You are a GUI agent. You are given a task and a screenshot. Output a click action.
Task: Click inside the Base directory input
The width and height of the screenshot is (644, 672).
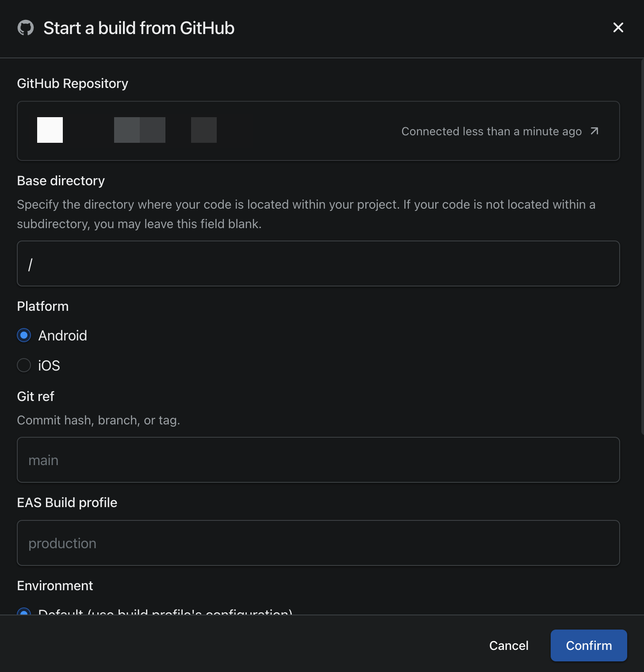(318, 263)
